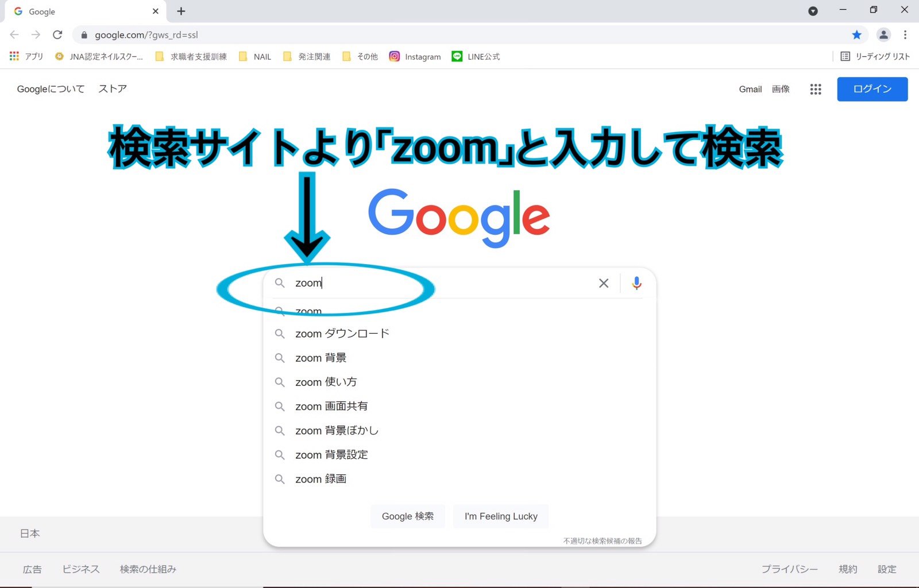Start voice search with the microphone icon
Screen dimensions: 919x588
(636, 283)
